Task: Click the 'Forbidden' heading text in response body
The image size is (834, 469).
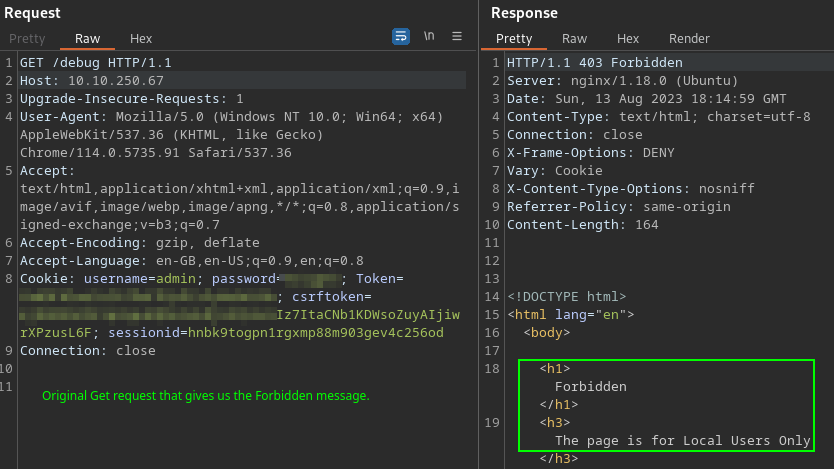Action: pos(590,387)
